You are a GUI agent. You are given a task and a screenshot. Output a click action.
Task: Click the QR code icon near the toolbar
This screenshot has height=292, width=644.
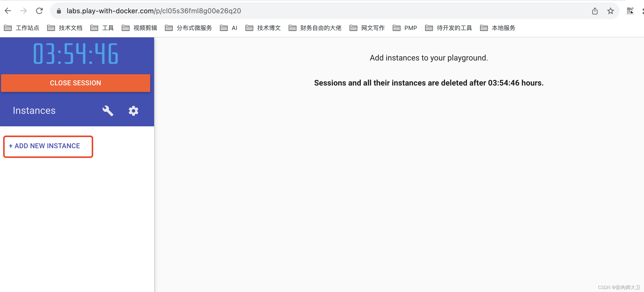coord(630,11)
